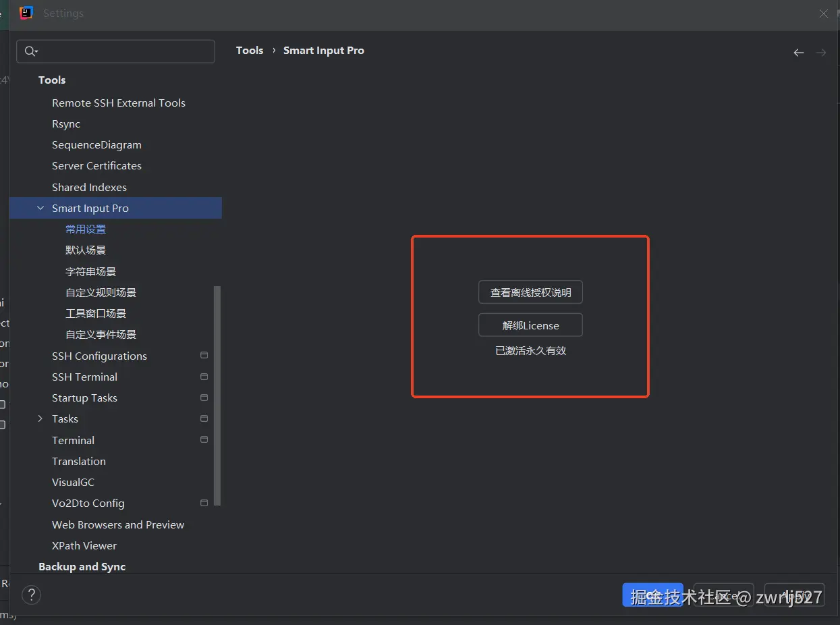Click the IntelliJ logo in title bar

click(x=26, y=13)
